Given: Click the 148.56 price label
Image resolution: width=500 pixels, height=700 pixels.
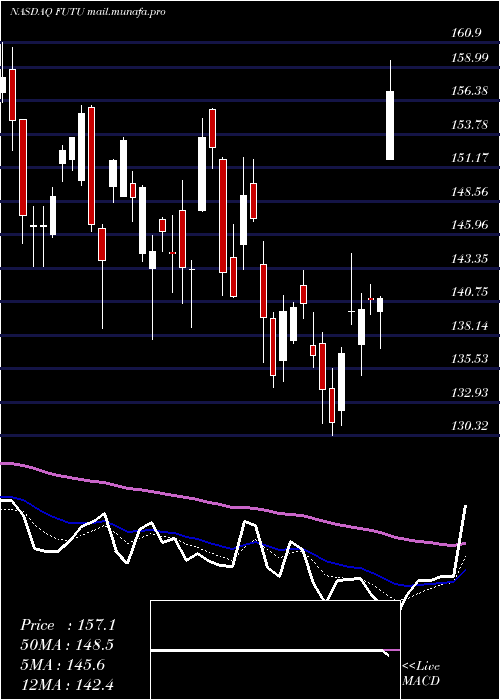Looking at the screenshot, I should click(x=469, y=192).
